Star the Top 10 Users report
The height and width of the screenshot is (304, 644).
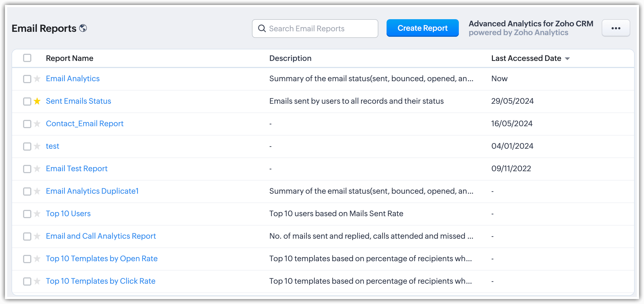(37, 214)
